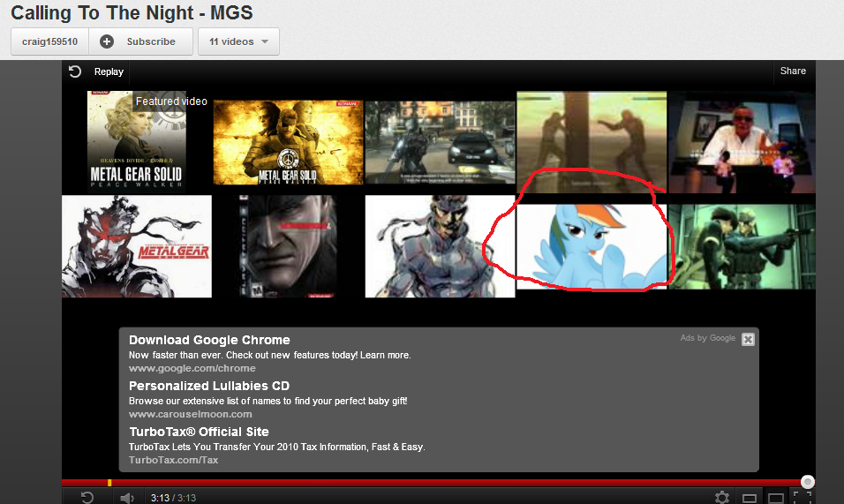Jump to the yellow marker on the progress bar

(x=109, y=483)
